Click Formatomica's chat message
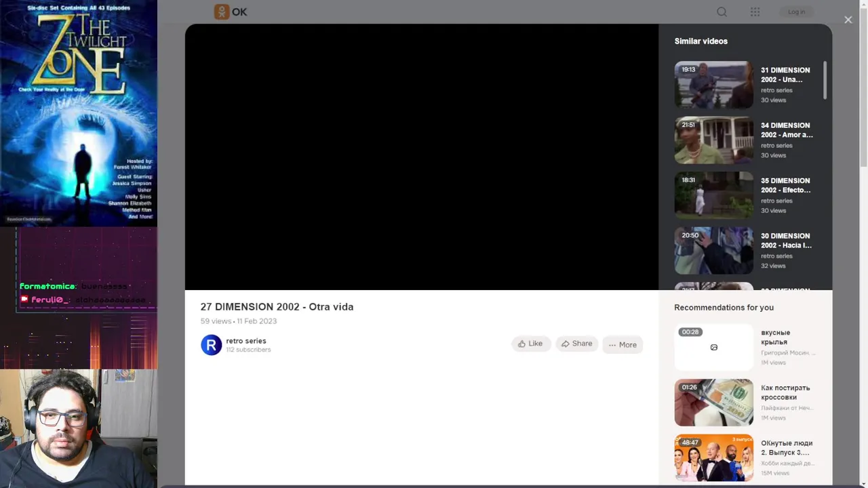 [74, 287]
